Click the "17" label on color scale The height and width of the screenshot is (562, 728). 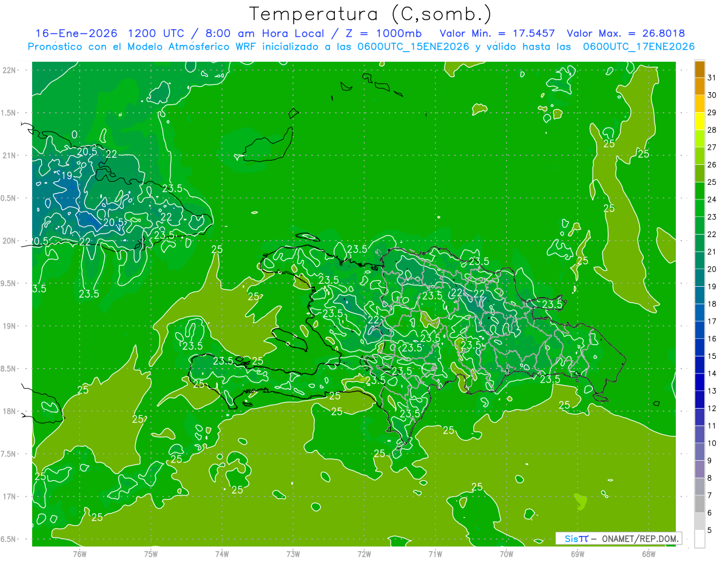pyautogui.click(x=712, y=322)
